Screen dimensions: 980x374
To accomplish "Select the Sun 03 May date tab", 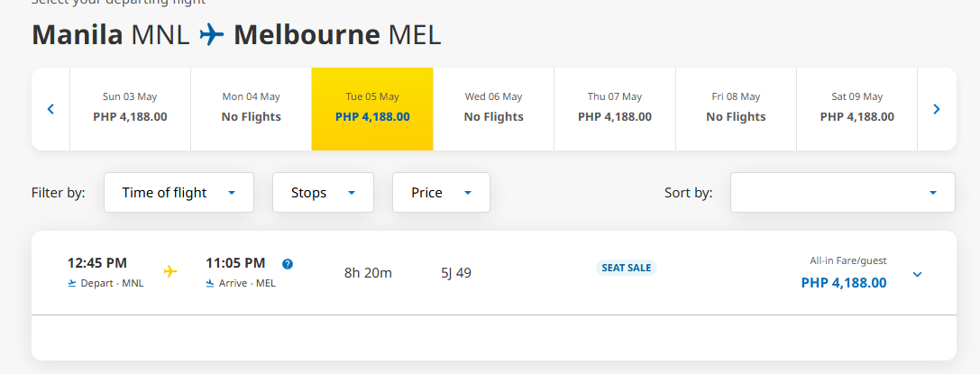I will [130, 109].
